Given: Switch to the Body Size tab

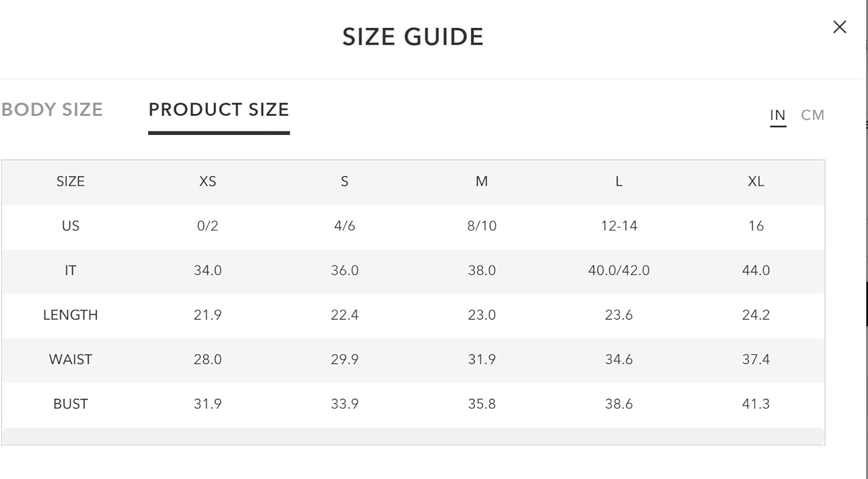Looking at the screenshot, I should (x=52, y=109).
